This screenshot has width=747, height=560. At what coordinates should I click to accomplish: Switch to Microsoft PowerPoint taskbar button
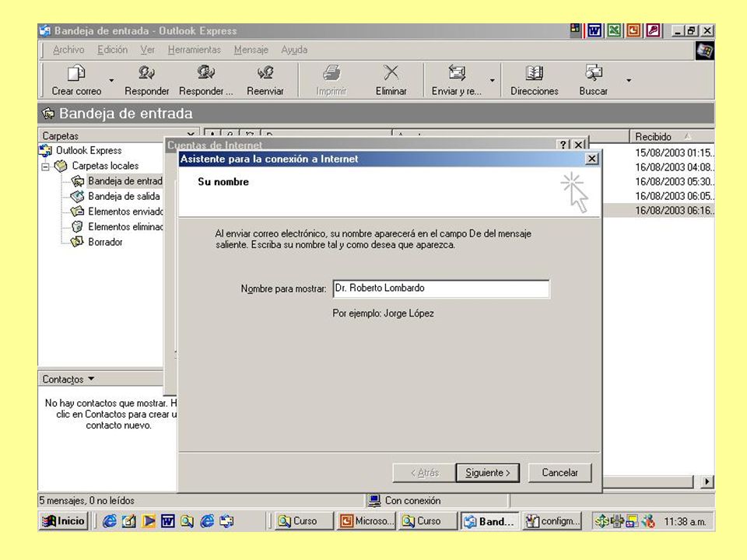click(366, 521)
